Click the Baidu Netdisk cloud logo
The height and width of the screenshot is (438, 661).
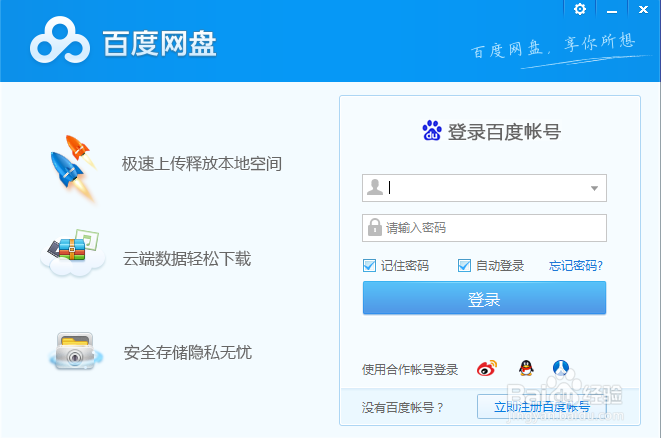pyautogui.click(x=59, y=41)
